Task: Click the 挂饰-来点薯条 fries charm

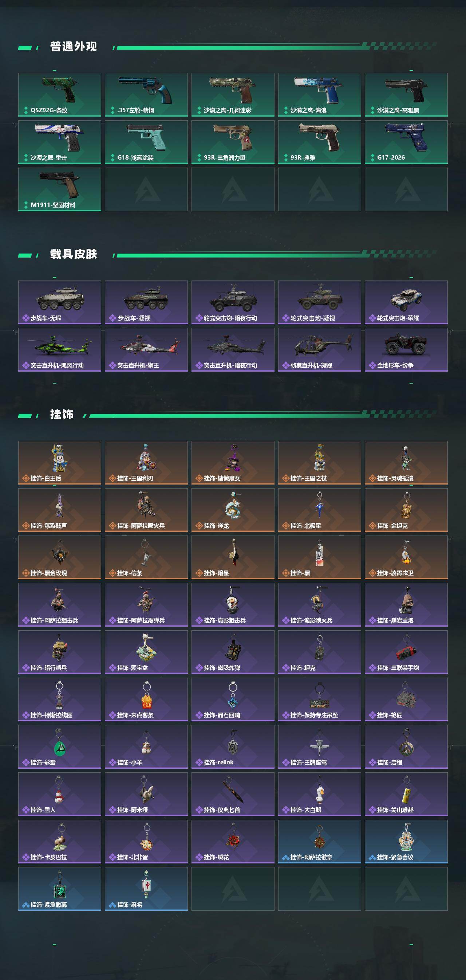Action: tap(146, 699)
